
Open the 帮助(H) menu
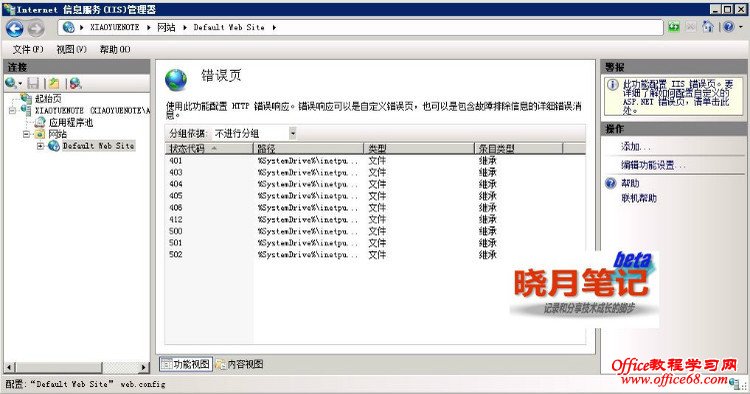click(x=115, y=49)
